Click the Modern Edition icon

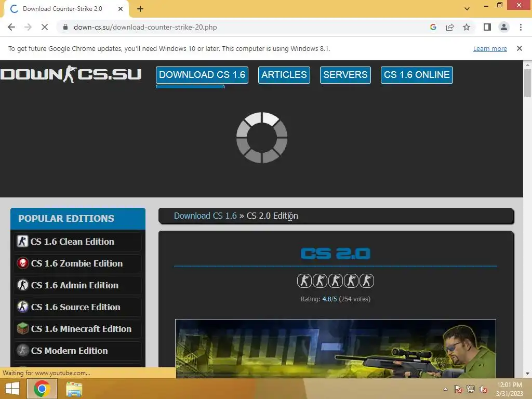pyautogui.click(x=23, y=350)
